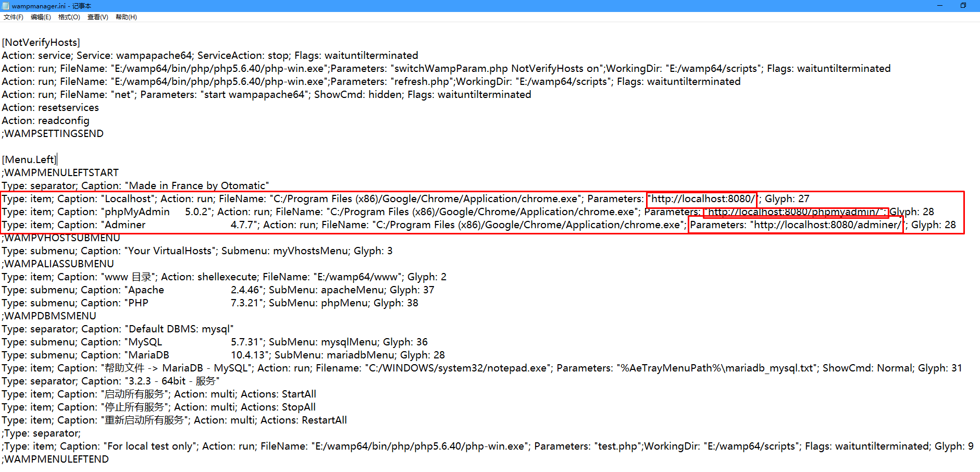Click the "帮助文件 -> MariaDB - MySQL" item line
980x472 pixels.
tap(482, 368)
